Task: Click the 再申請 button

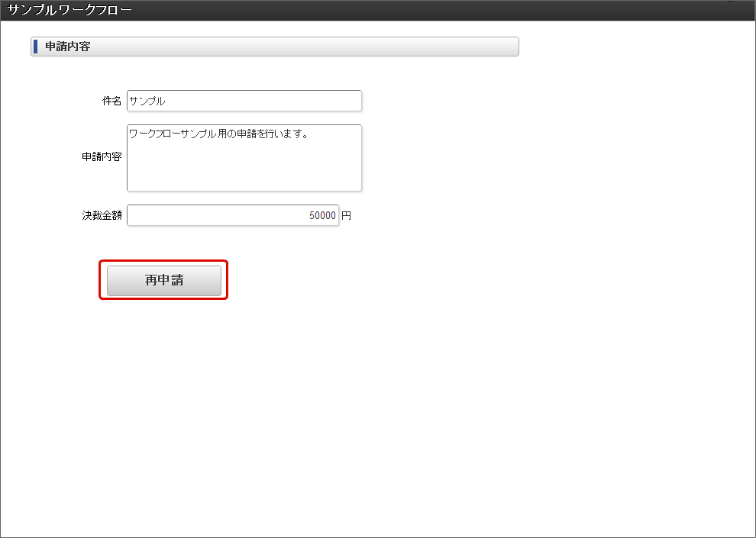Action: (164, 280)
